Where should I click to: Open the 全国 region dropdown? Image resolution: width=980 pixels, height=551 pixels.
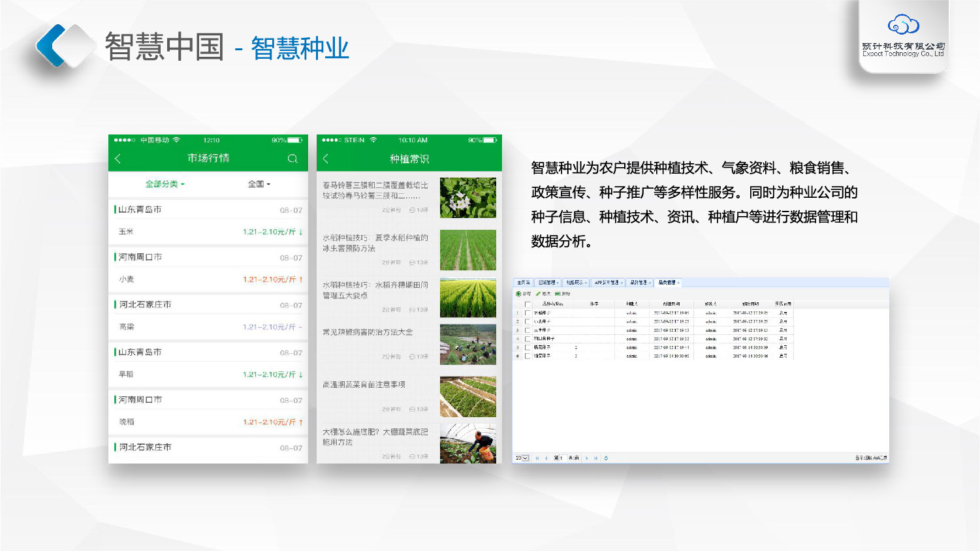pyautogui.click(x=259, y=184)
